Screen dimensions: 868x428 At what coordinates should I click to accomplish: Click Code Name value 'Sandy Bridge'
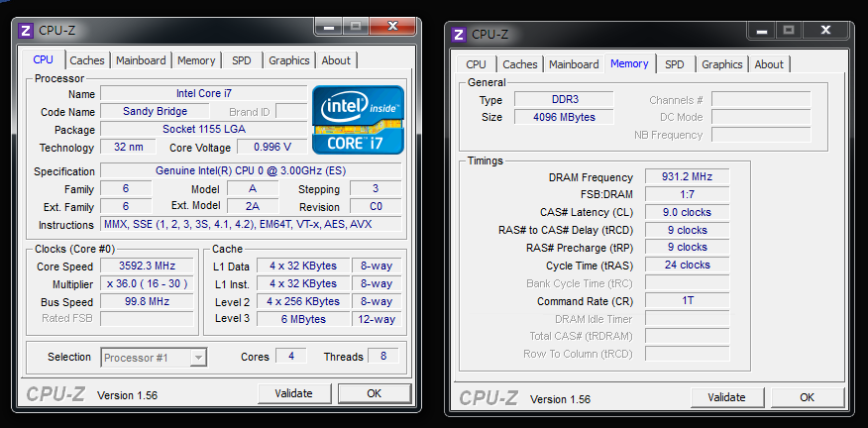click(x=155, y=111)
